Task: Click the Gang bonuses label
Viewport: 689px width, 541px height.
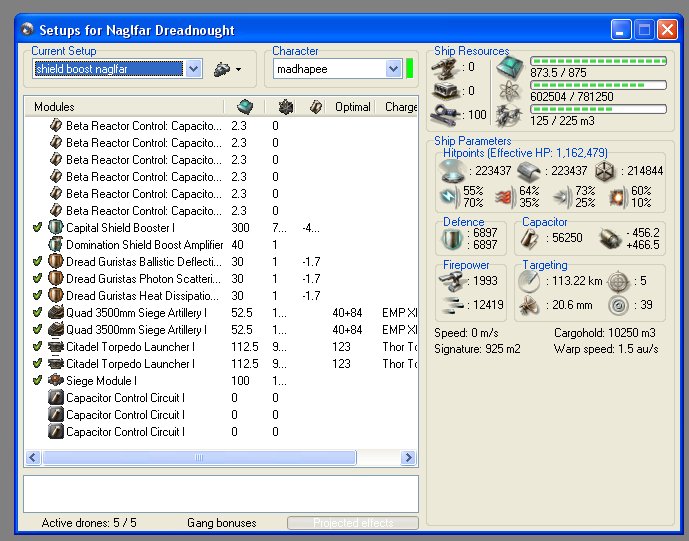Action: pyautogui.click(x=221, y=523)
